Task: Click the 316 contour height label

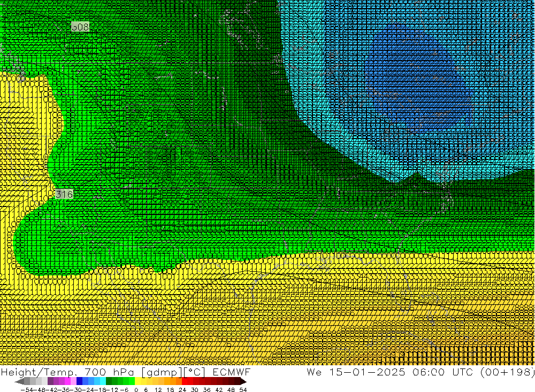Action: [64, 194]
